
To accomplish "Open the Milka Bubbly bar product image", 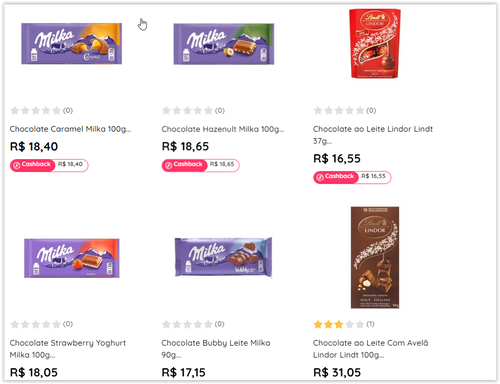I will coord(223,257).
